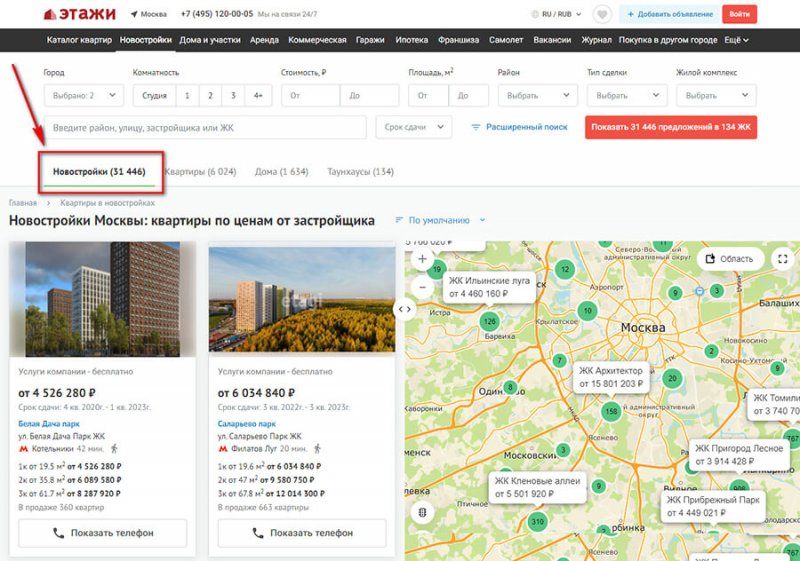Zoom in on the map

(x=422, y=259)
